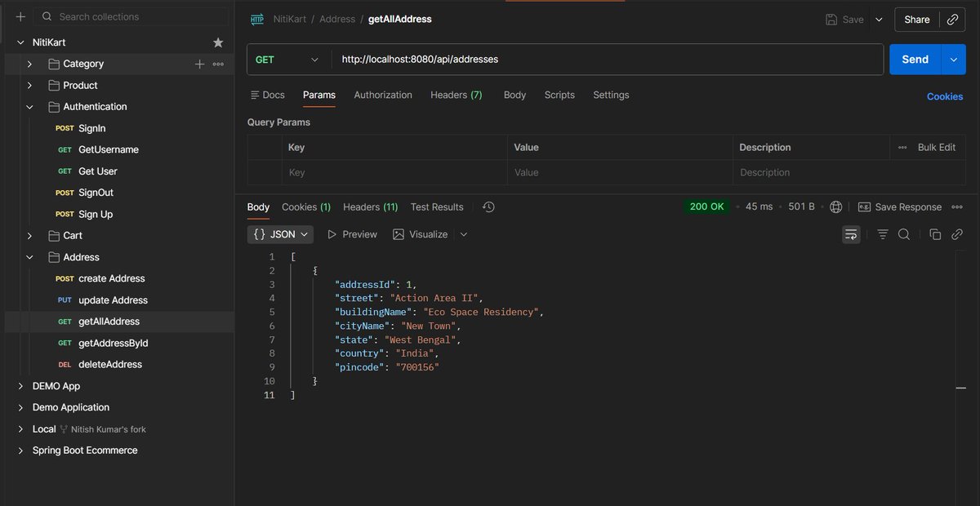Star the NitiKart collection

[x=218, y=42]
